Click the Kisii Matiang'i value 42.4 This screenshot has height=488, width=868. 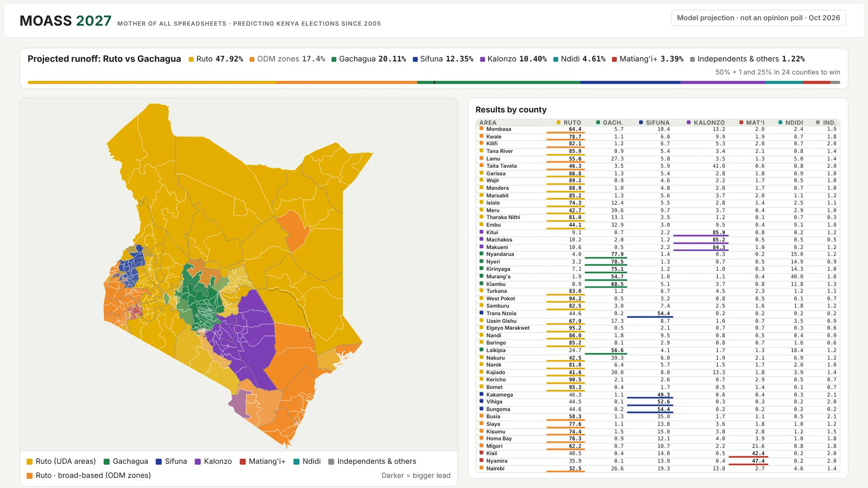(x=758, y=453)
